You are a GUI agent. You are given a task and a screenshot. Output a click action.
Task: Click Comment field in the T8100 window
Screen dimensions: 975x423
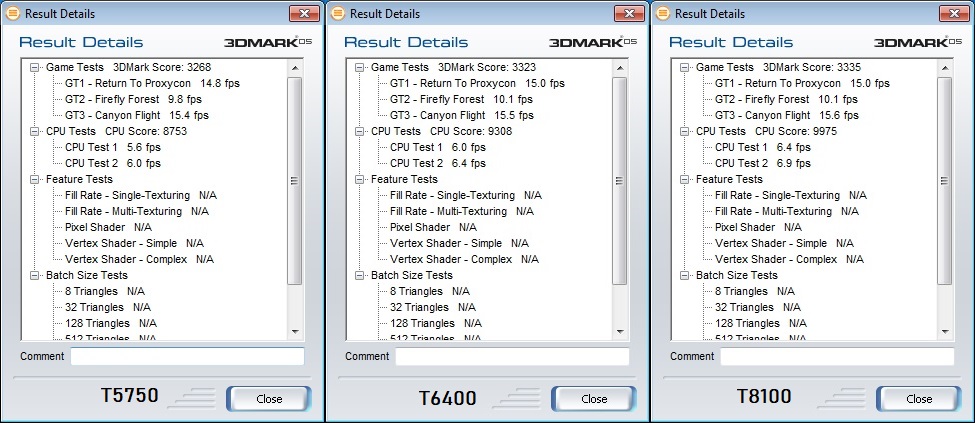pos(838,356)
